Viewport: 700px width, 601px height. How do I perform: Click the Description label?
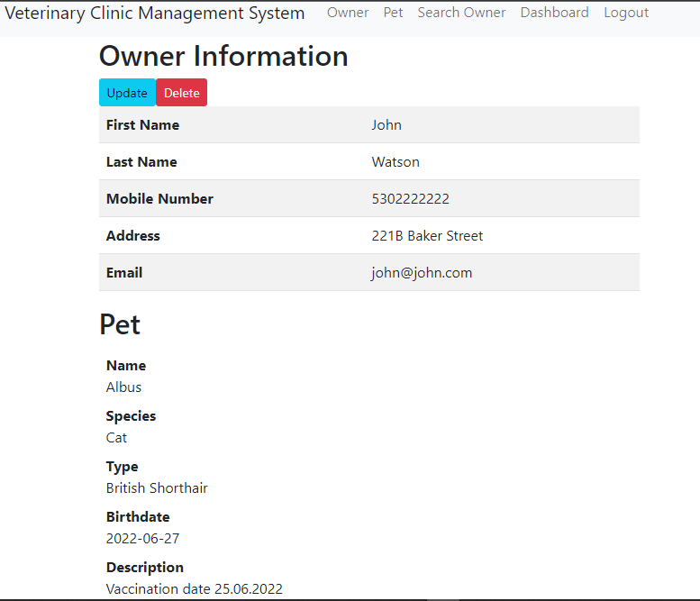[145, 568]
